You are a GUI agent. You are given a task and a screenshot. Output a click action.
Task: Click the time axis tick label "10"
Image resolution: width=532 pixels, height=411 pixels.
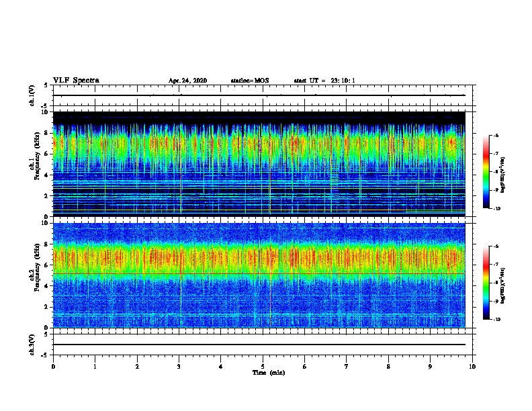tap(472, 367)
